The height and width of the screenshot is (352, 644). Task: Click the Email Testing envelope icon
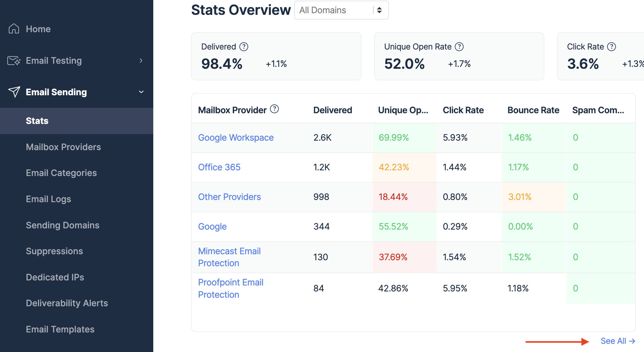14,61
